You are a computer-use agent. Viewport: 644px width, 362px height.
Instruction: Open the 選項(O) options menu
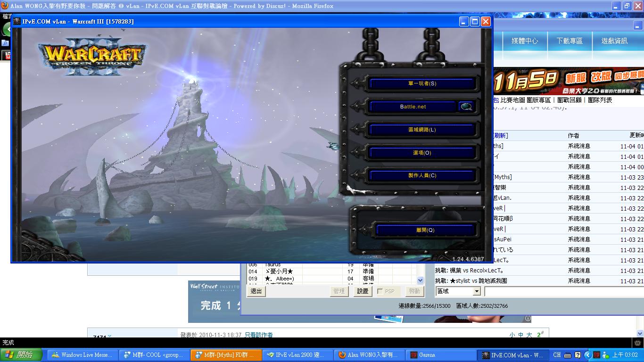pos(422,153)
